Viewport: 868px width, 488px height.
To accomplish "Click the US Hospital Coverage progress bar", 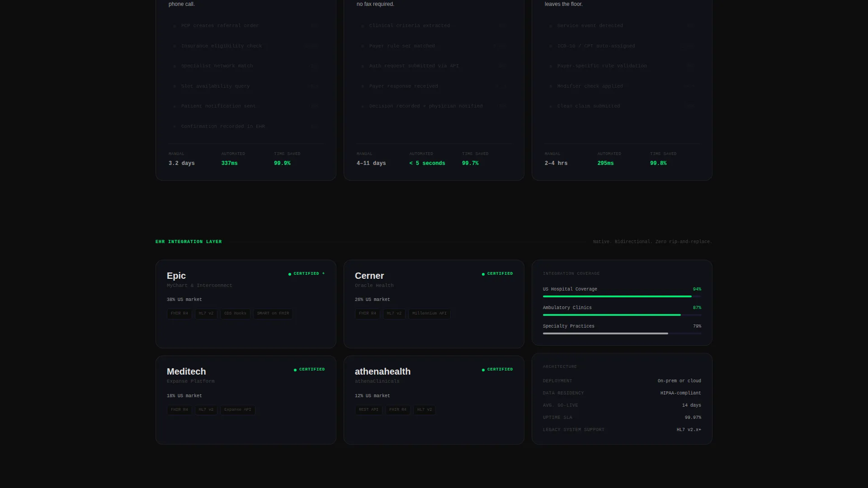I will point(622,296).
